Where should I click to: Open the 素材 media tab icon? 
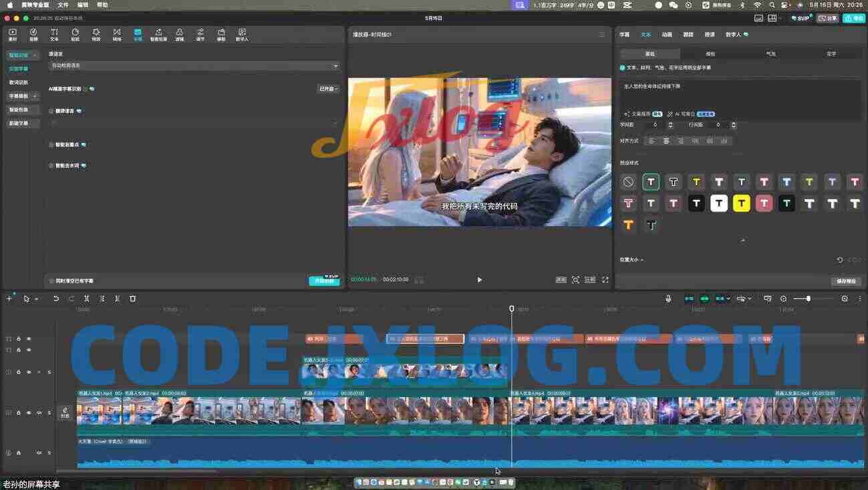(x=13, y=35)
